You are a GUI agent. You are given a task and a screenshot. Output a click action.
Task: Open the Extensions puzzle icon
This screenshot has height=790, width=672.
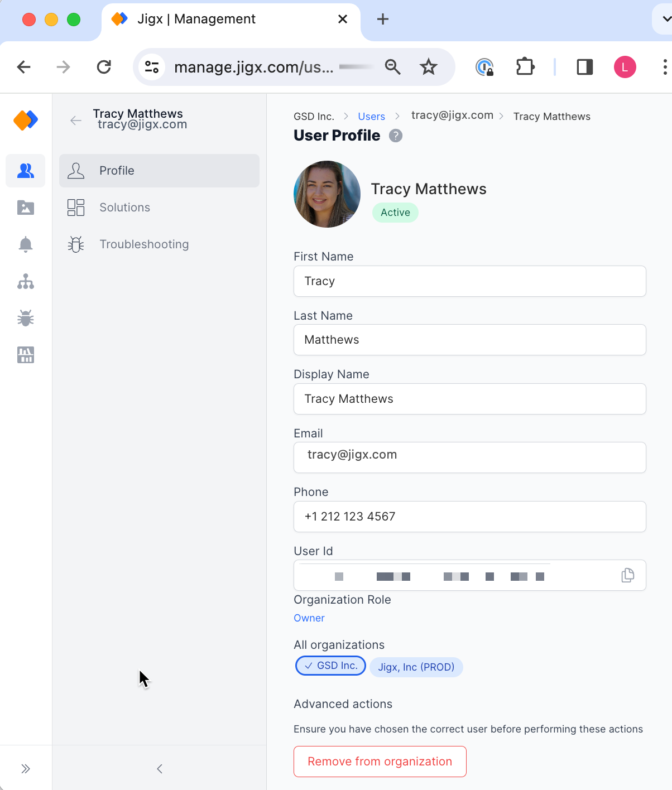tap(525, 67)
